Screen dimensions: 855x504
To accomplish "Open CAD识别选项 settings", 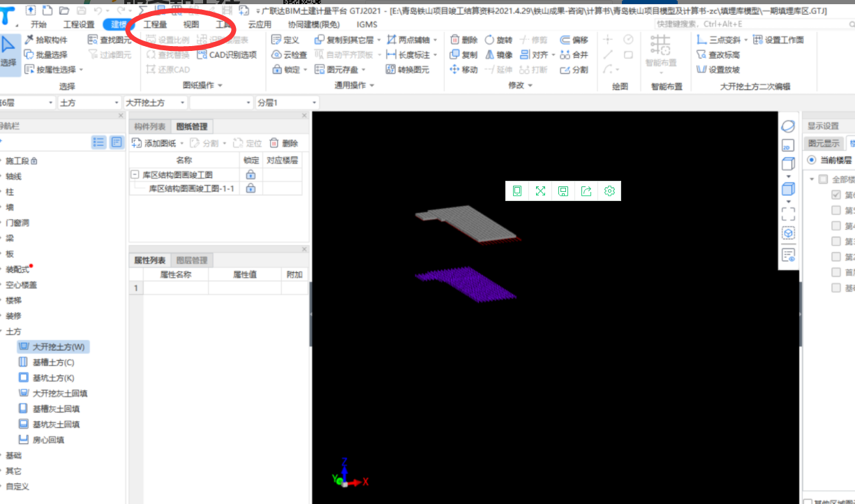I will tap(227, 54).
